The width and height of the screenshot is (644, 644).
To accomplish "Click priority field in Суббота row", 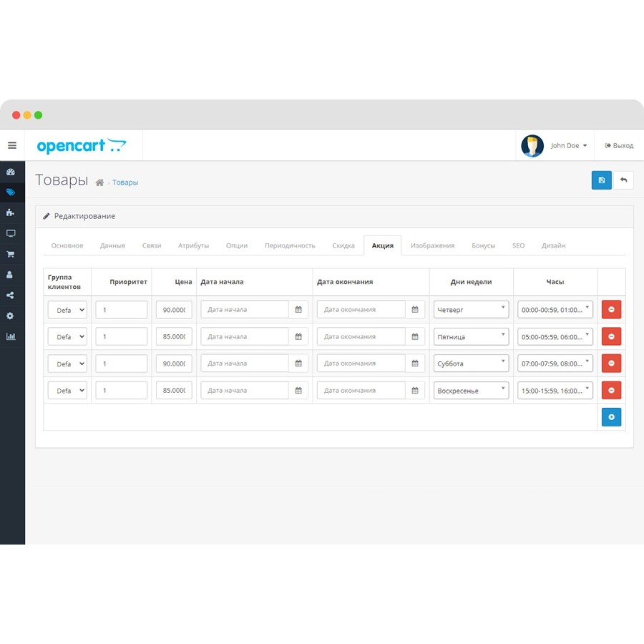I will tap(121, 364).
